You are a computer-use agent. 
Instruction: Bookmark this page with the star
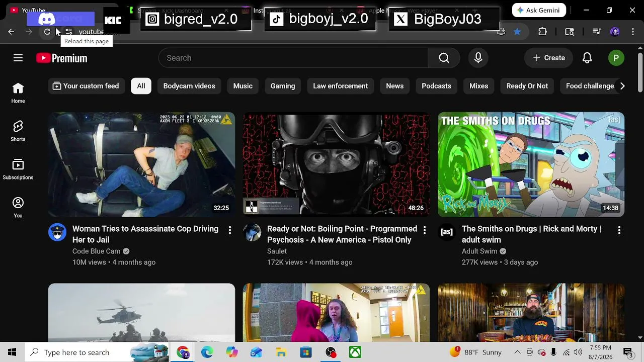517,32
